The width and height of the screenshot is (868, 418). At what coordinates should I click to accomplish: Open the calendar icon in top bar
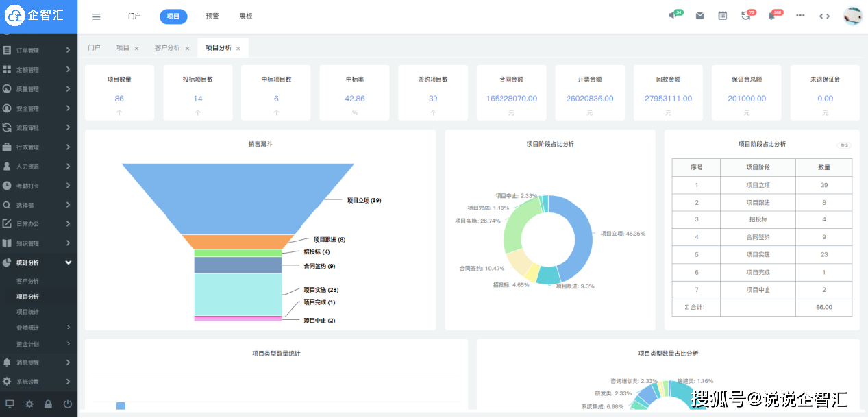(722, 15)
